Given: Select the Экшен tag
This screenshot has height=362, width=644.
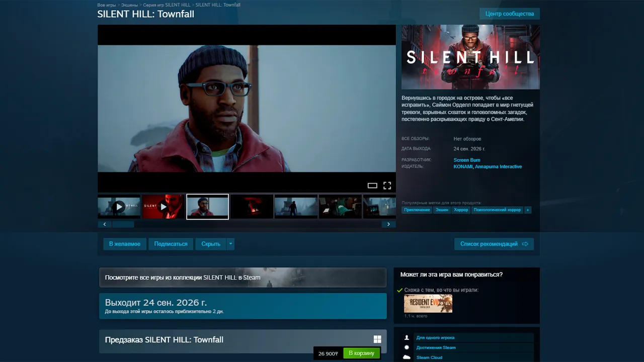Looking at the screenshot, I should click(442, 210).
